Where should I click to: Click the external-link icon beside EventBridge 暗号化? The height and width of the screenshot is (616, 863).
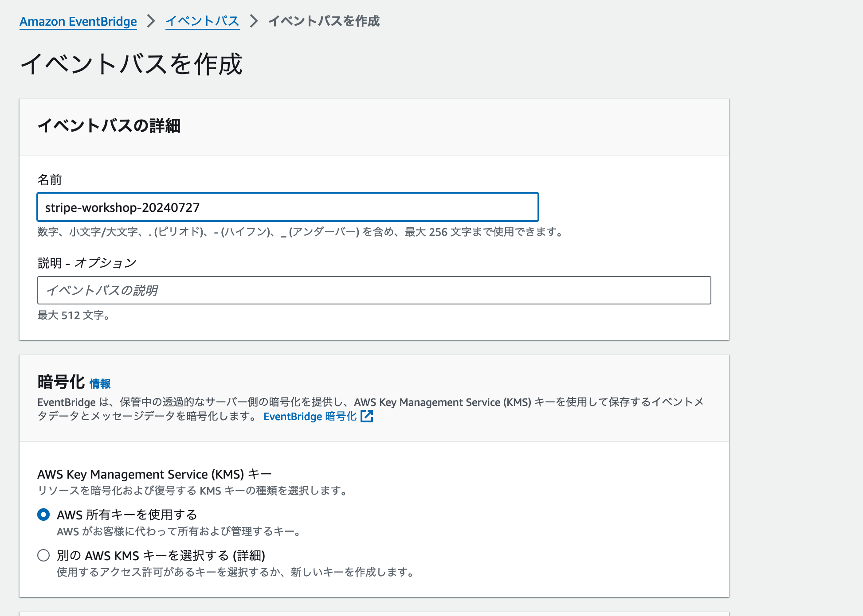point(367,417)
